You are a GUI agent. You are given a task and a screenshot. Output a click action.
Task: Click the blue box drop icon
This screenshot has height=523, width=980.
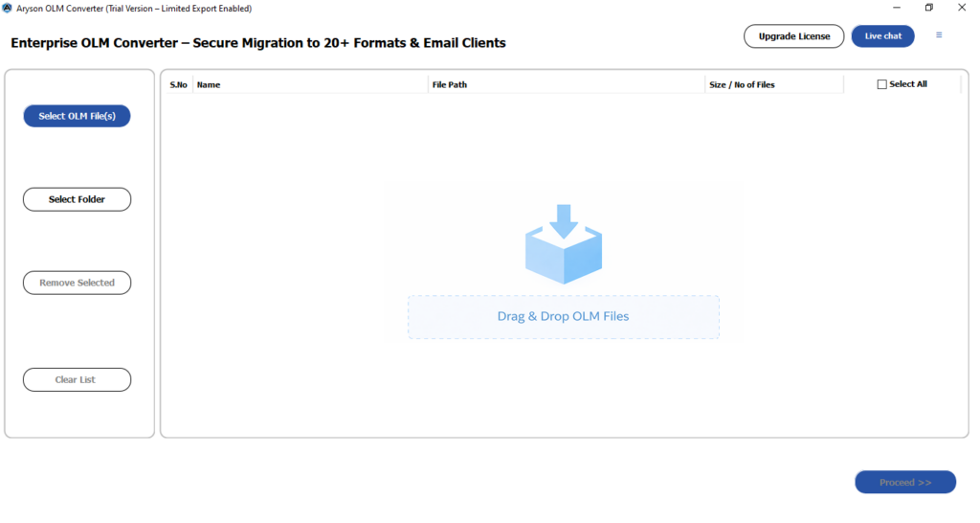(564, 244)
